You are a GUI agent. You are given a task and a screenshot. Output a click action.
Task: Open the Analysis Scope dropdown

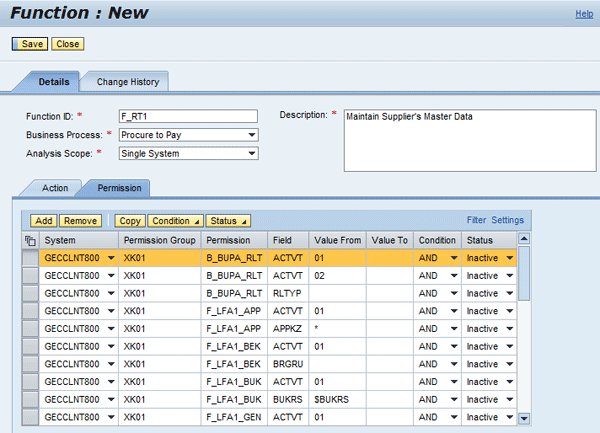click(x=251, y=154)
